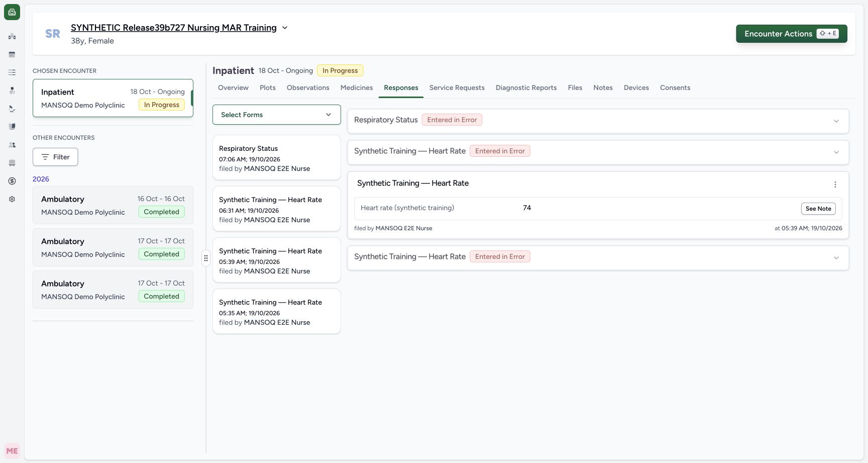Viewport: 868px width, 463px height.
Task: Expand the topmost Synthetic Training Heart Rate error row
Action: click(x=598, y=152)
